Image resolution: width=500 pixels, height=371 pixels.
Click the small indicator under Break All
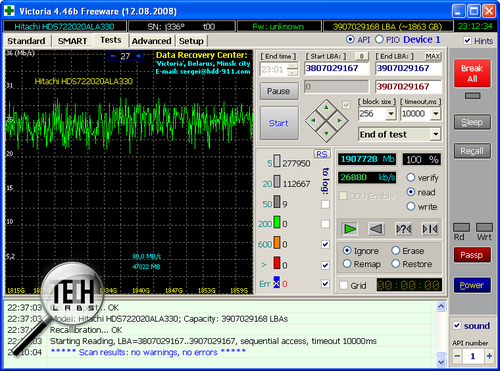coord(472,96)
